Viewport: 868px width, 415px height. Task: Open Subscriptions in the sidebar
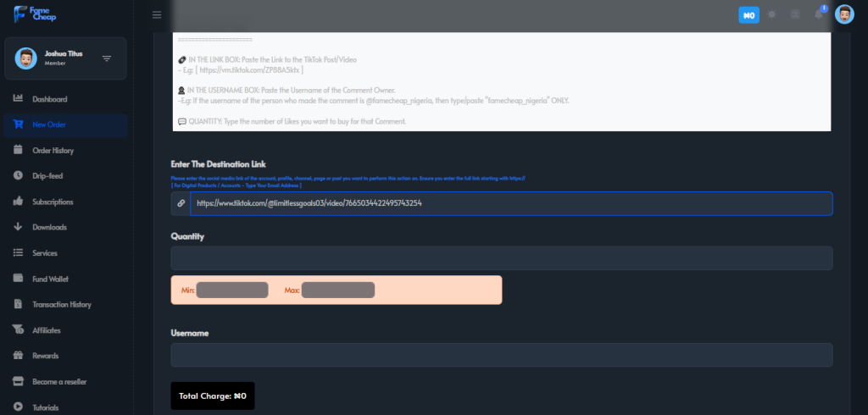point(53,202)
